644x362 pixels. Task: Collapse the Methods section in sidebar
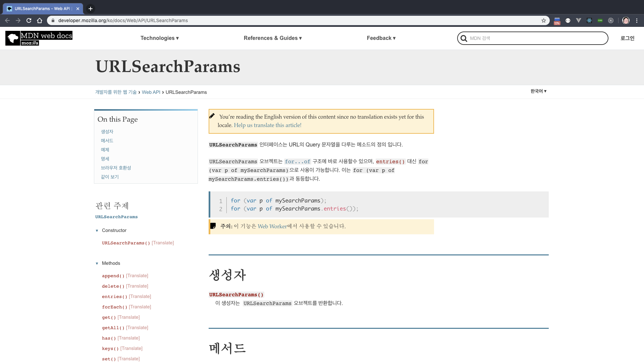(x=97, y=263)
